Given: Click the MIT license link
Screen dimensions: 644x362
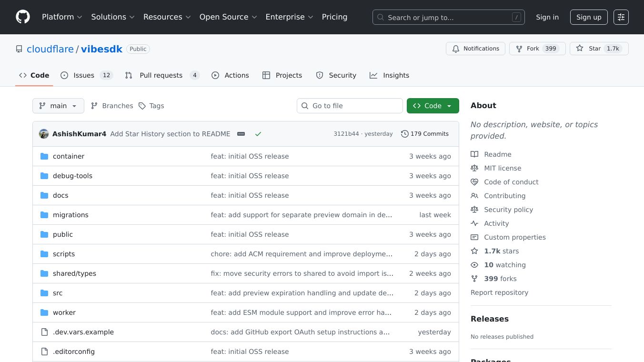Looking at the screenshot, I should [x=503, y=168].
